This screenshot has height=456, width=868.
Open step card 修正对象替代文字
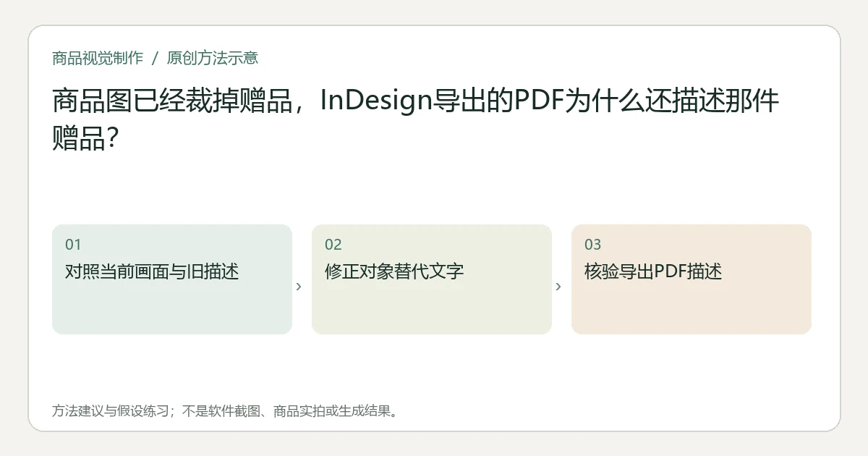coord(432,279)
